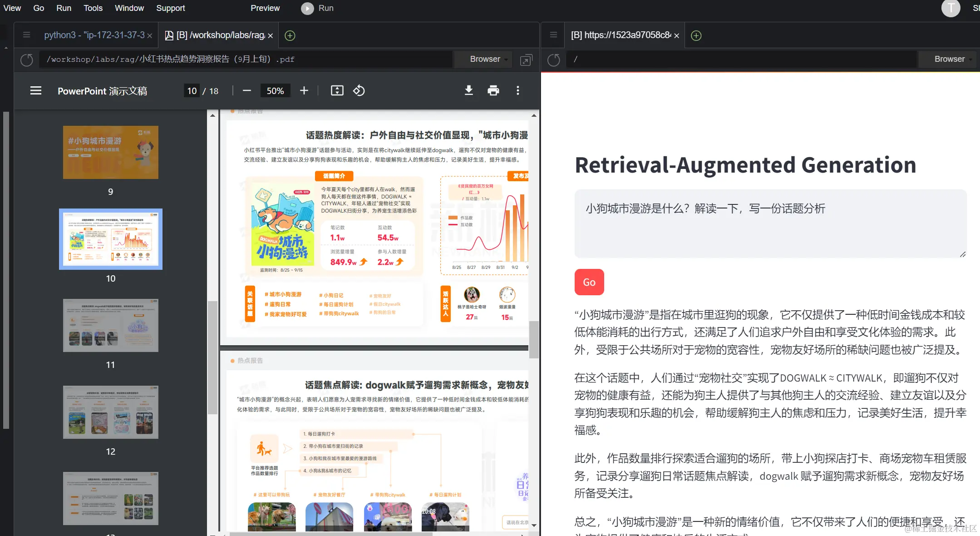Viewport: 980px width, 536px height.
Task: Open PDF viewer more actions menu
Action: coord(518,91)
